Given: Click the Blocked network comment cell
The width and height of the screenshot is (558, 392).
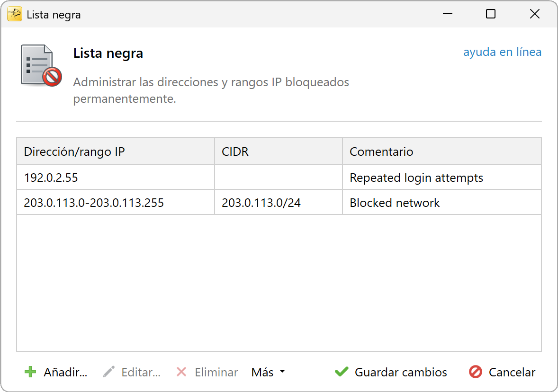Looking at the screenshot, I should (x=441, y=203).
